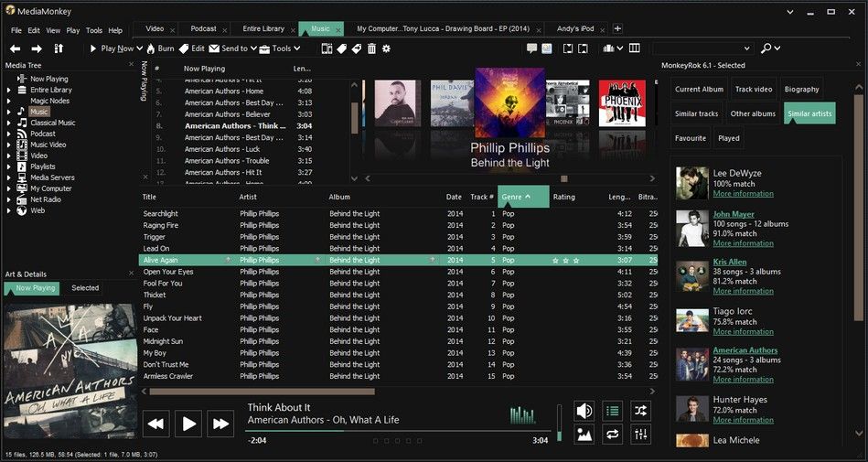Switch to the Andy's iPod tab
This screenshot has width=868, height=462.
(575, 28)
